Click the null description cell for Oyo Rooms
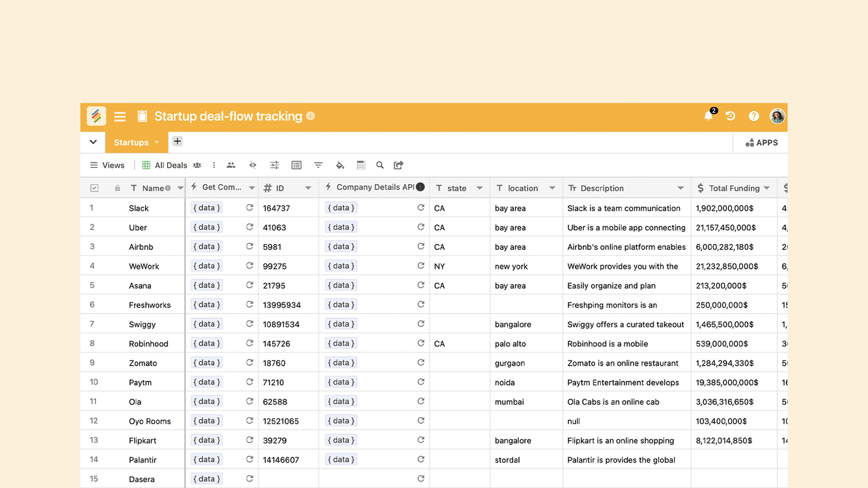The height and width of the screenshot is (488, 868). (627, 421)
